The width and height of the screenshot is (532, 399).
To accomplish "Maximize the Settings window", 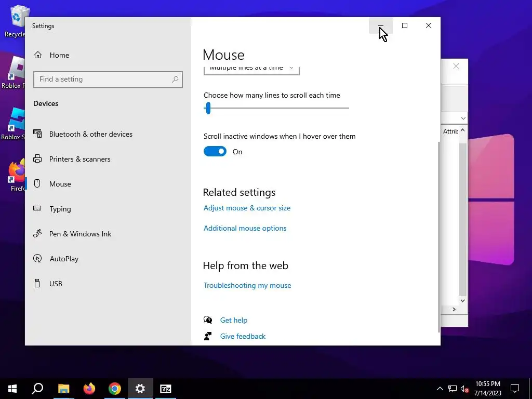I will (404, 25).
